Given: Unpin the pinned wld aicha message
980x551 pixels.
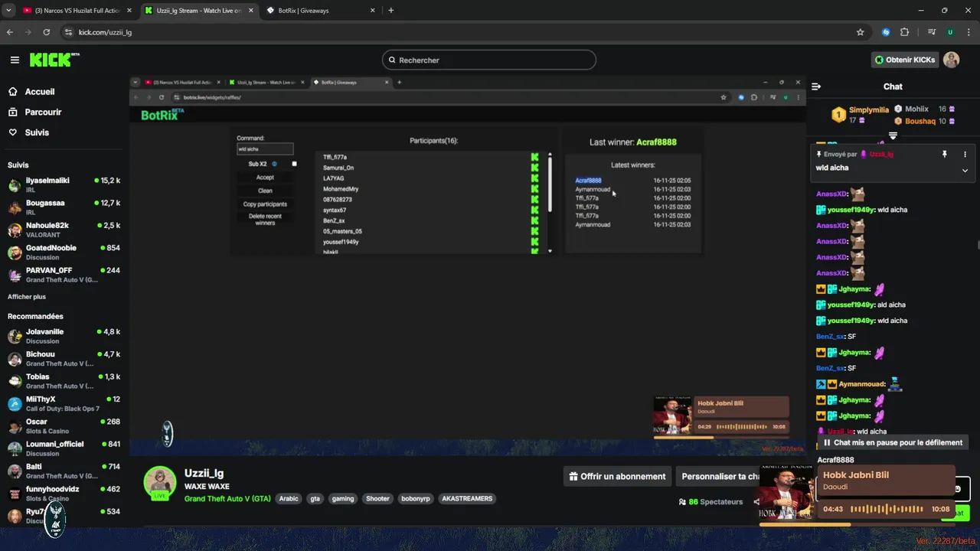Looking at the screenshot, I should tap(944, 154).
